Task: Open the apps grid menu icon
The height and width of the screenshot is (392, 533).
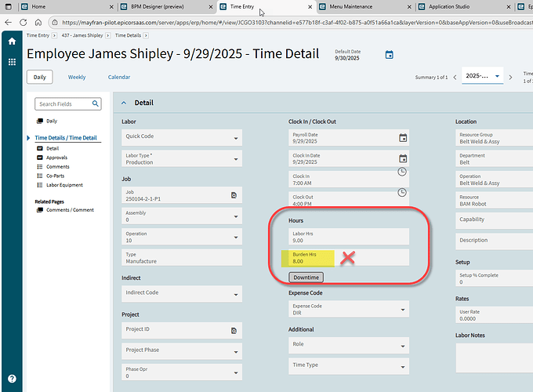Action: 12,61
